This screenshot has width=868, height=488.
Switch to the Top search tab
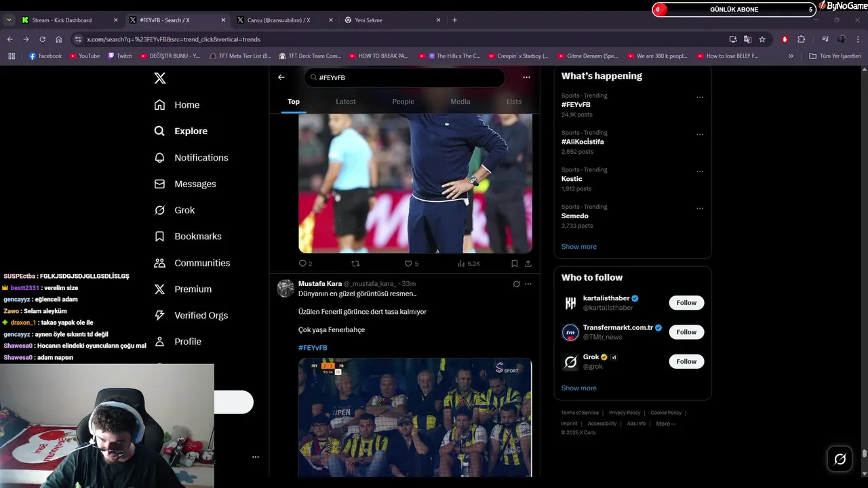coord(294,102)
